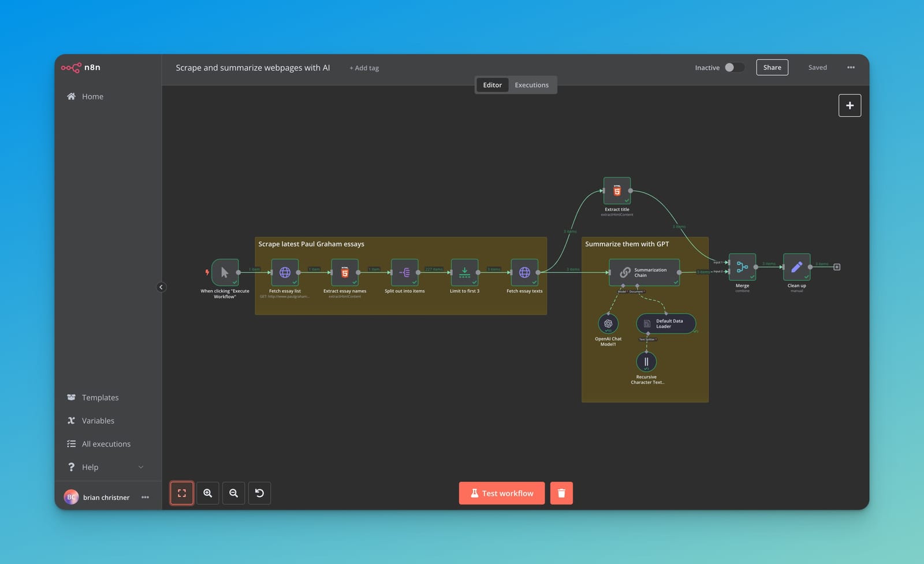Select the Editor tab

(492, 84)
